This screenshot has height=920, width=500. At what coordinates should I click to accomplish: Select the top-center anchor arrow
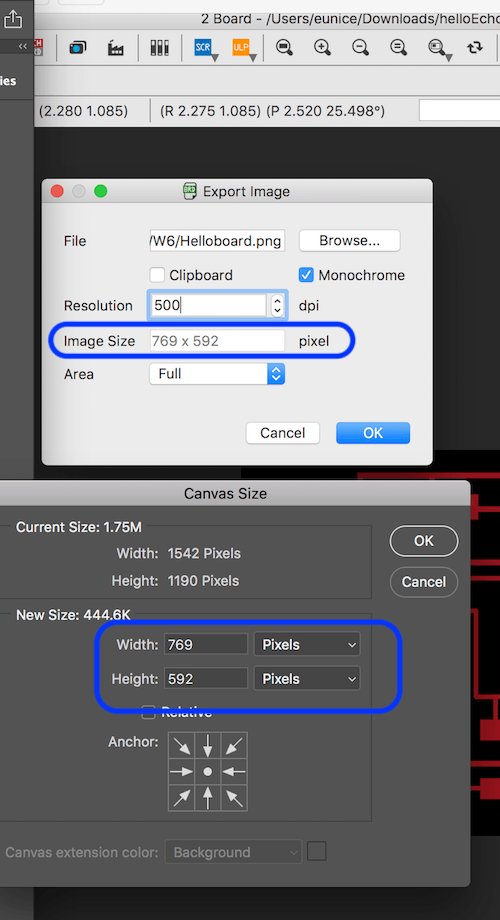pyautogui.click(x=208, y=745)
